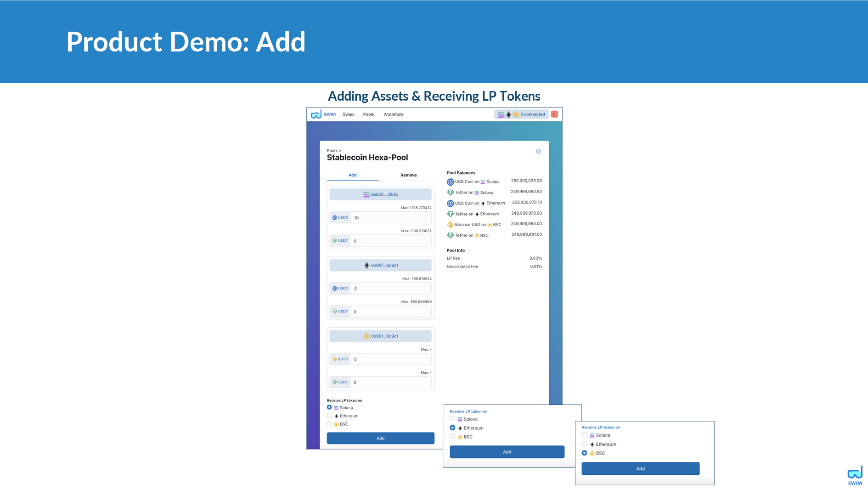
Task: Click Max: 1100.213032 above Solana USDT
Action: [x=416, y=231]
